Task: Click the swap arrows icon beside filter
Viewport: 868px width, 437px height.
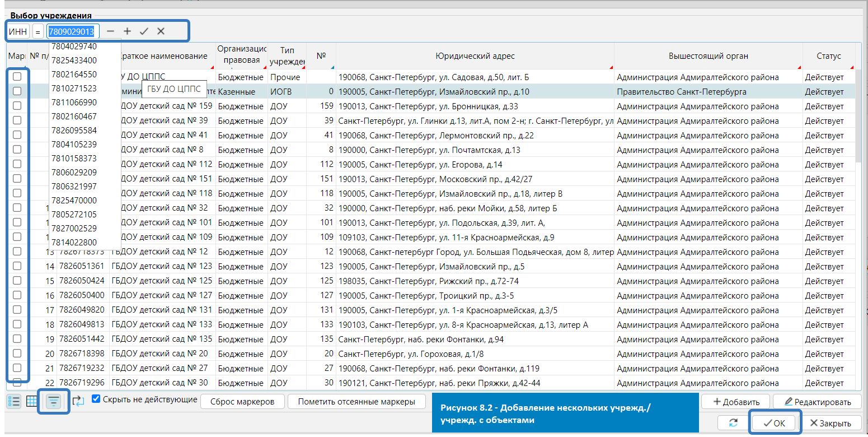Action: [x=78, y=401]
